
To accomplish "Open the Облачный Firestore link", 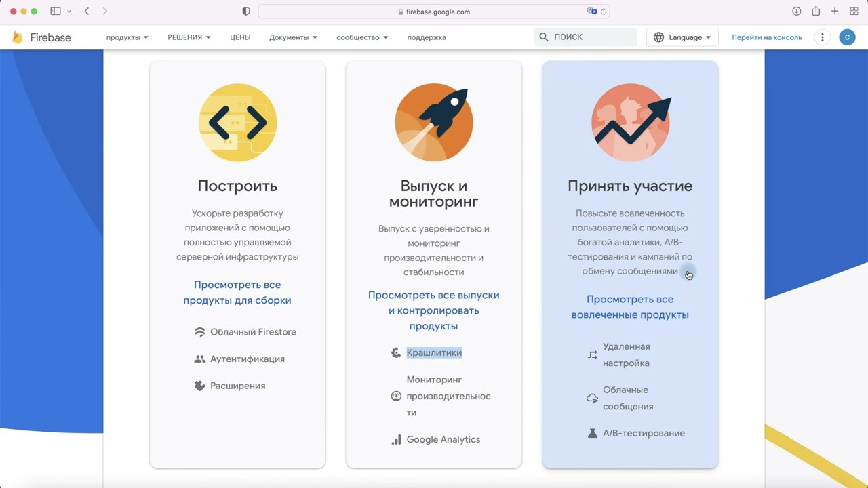I will tap(253, 332).
